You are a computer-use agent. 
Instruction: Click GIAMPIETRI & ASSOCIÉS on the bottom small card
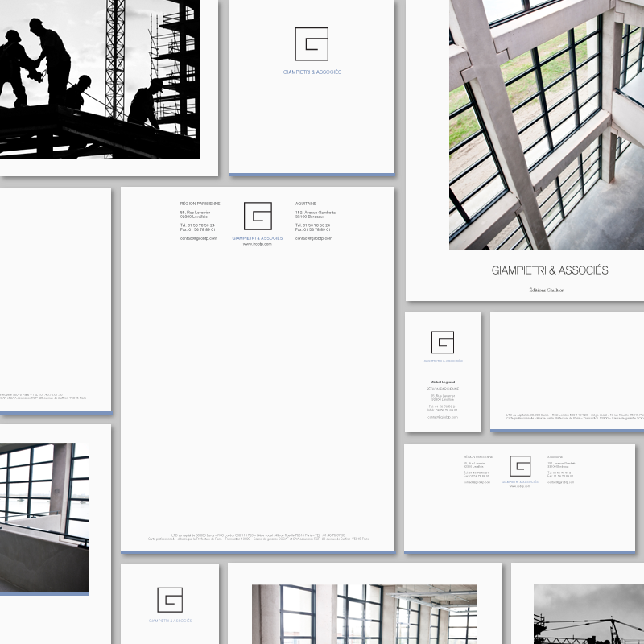point(170,621)
